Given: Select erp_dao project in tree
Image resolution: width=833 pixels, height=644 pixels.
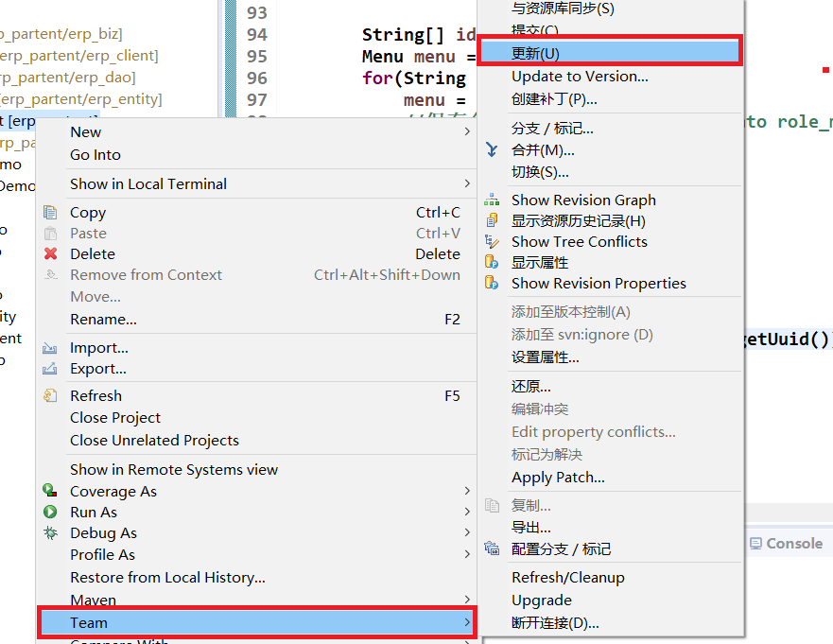Looking at the screenshot, I should 67,78.
